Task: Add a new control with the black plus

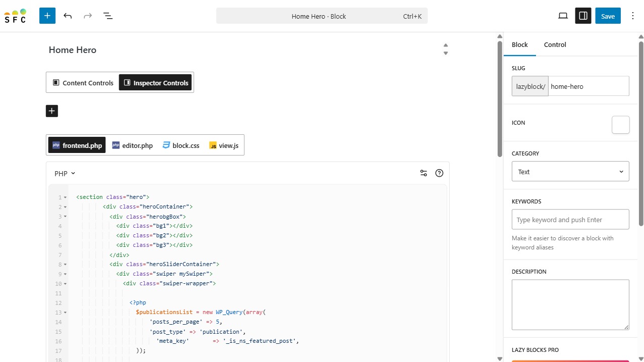Action: pos(52,111)
